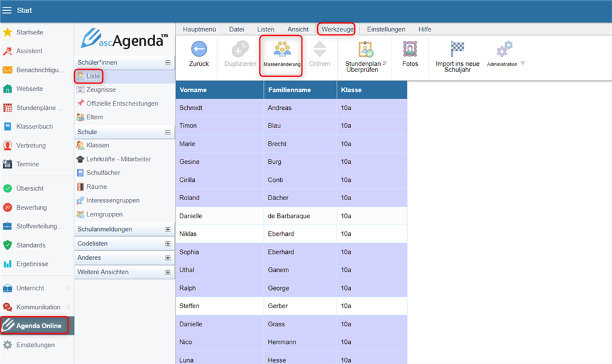Switch to the Werkzeuge tab
612x364 pixels.
(337, 29)
